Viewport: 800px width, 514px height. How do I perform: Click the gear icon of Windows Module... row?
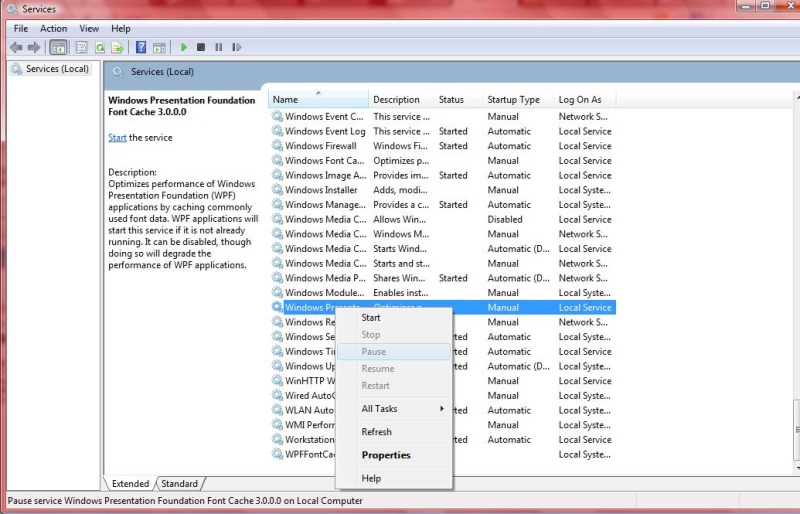(277, 292)
